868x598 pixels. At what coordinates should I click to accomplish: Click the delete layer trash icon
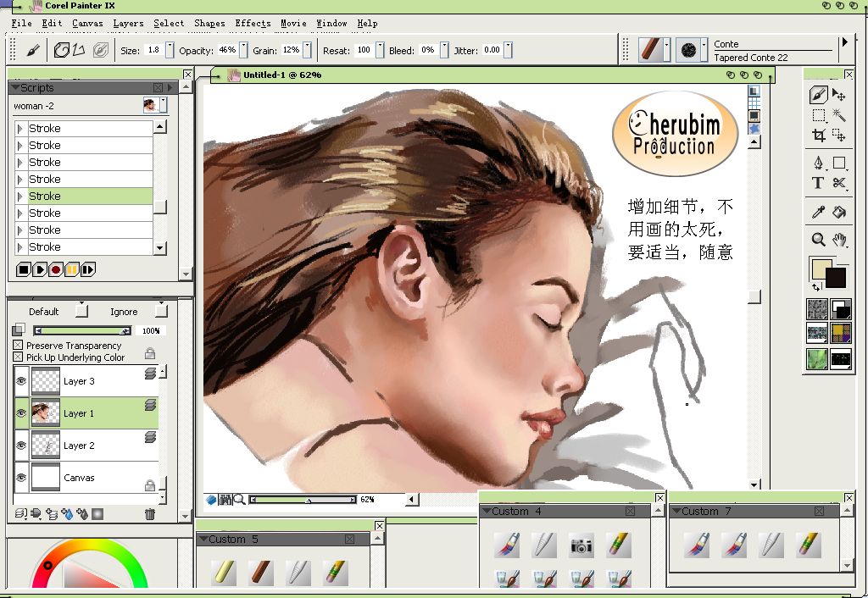(x=149, y=514)
